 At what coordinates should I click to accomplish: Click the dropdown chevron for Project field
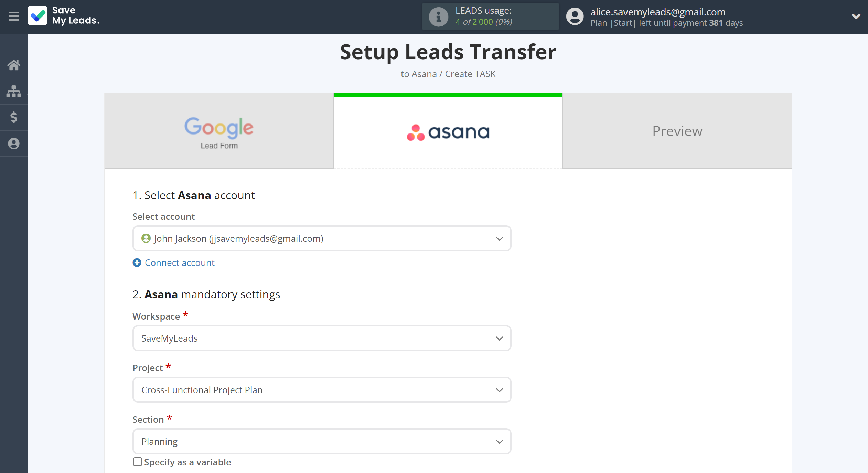[x=499, y=390]
